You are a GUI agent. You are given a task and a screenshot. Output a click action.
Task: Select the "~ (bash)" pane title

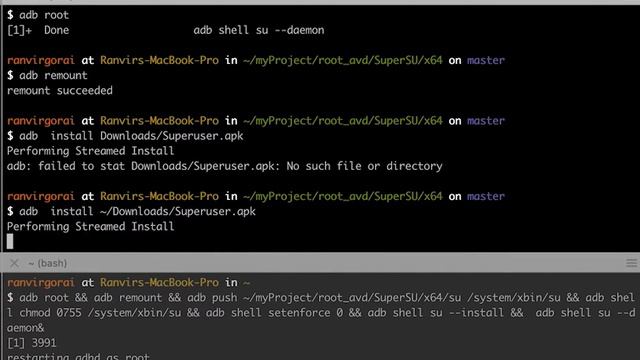pos(47,263)
